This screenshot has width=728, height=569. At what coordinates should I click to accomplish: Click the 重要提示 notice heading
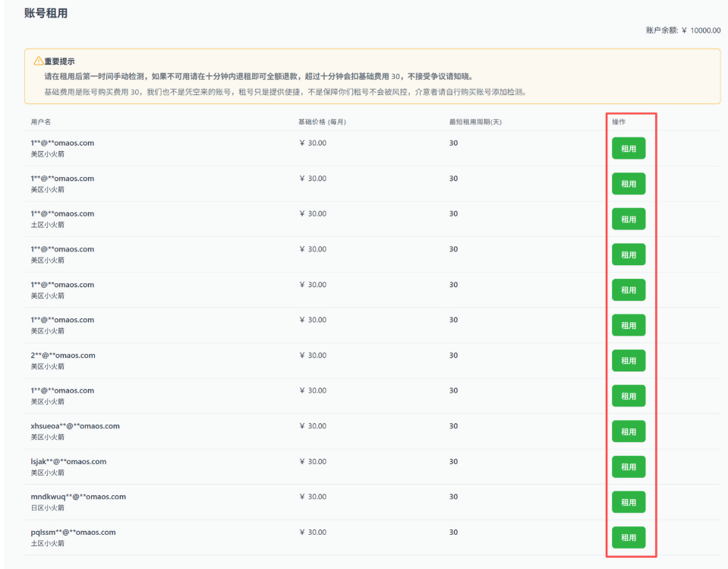(59, 62)
